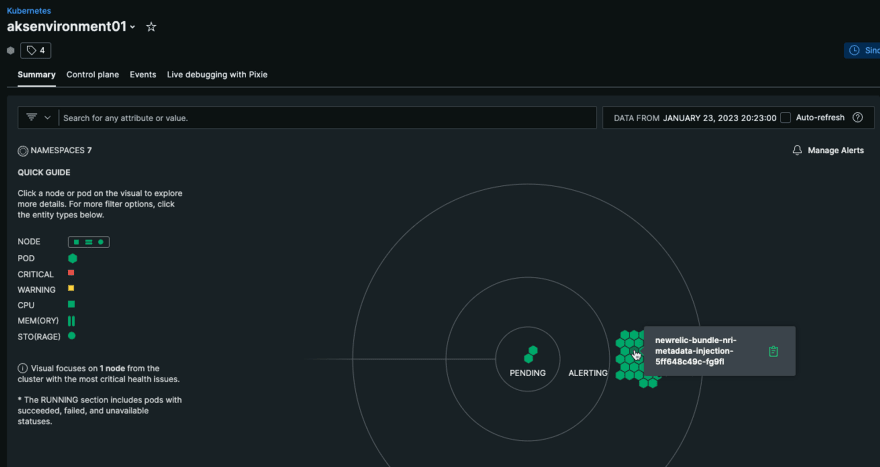Expand the aksenvironment01 cluster dropdown
Screen dimensions: 880x467
coord(132,27)
